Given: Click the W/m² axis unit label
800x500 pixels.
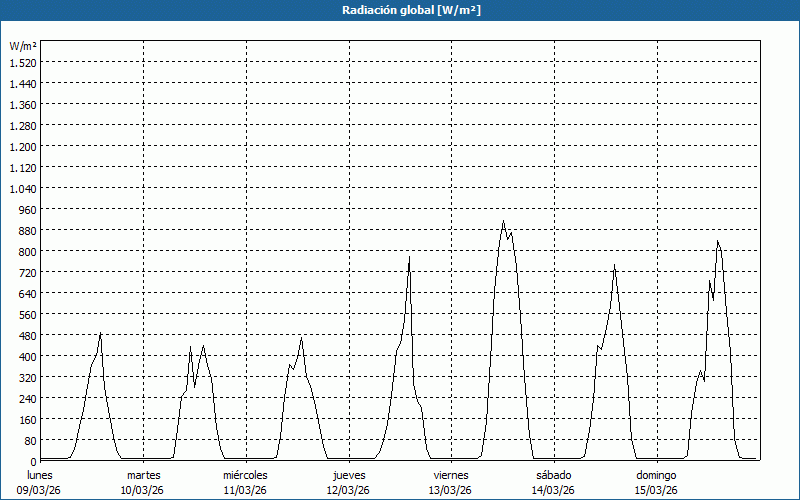Looking at the screenshot, I should [x=23, y=46].
